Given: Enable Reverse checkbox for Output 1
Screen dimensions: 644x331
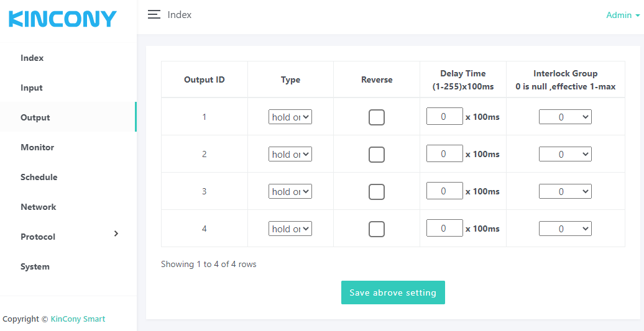Looking at the screenshot, I should tap(377, 117).
